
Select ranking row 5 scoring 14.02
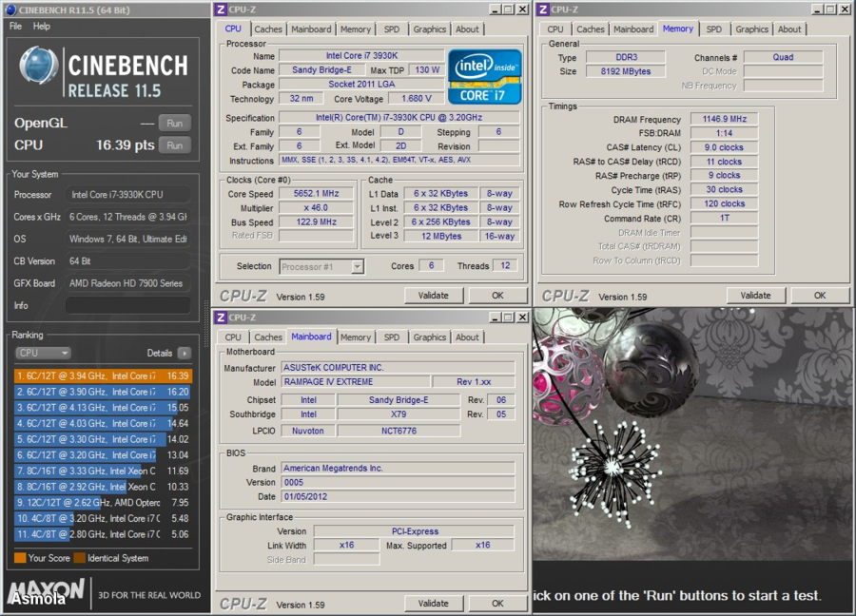pyautogui.click(x=103, y=439)
